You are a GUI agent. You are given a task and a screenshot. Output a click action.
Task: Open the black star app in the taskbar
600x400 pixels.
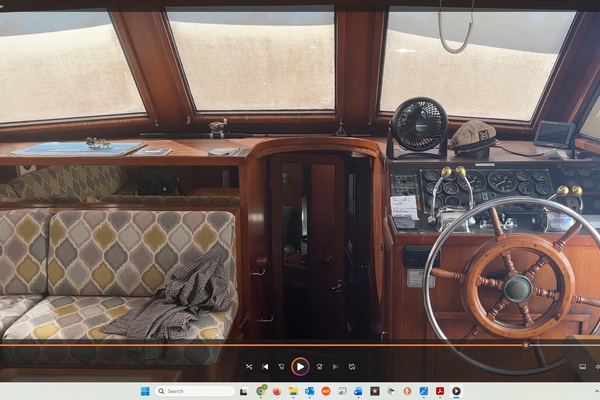(x=375, y=391)
